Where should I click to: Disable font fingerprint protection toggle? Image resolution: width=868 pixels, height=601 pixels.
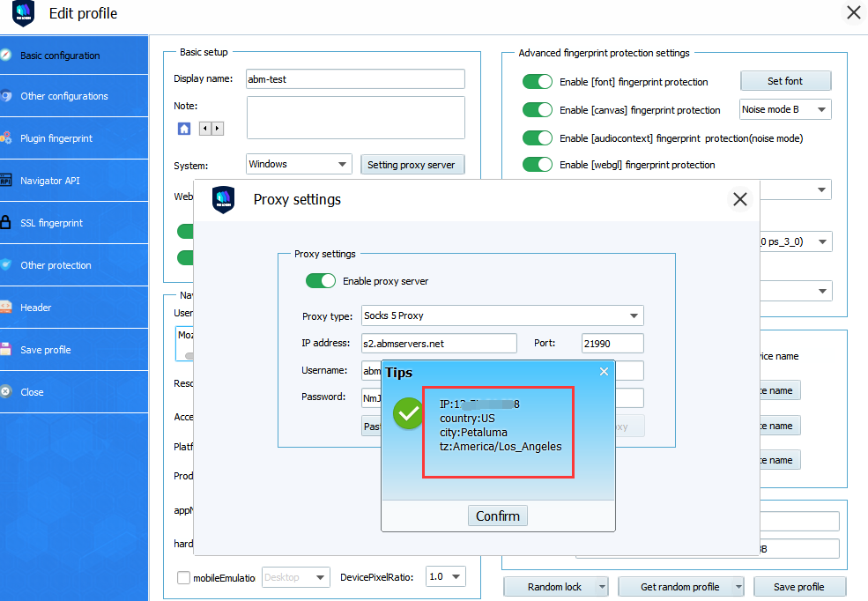(538, 82)
